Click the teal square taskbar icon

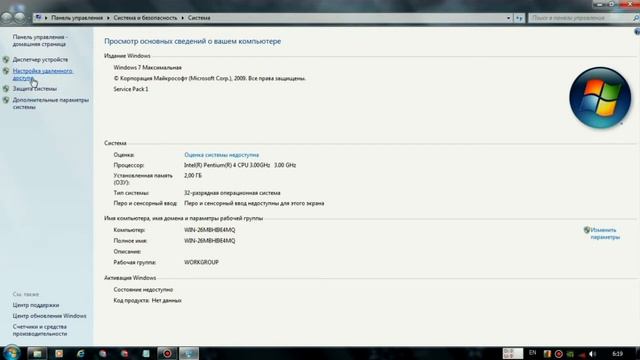pyautogui.click(x=146, y=353)
